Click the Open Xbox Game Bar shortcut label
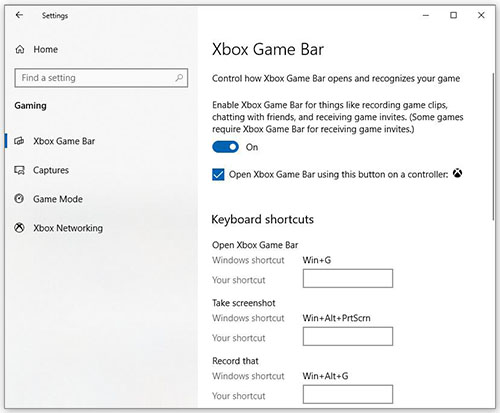The height and width of the screenshot is (413, 500). click(255, 245)
